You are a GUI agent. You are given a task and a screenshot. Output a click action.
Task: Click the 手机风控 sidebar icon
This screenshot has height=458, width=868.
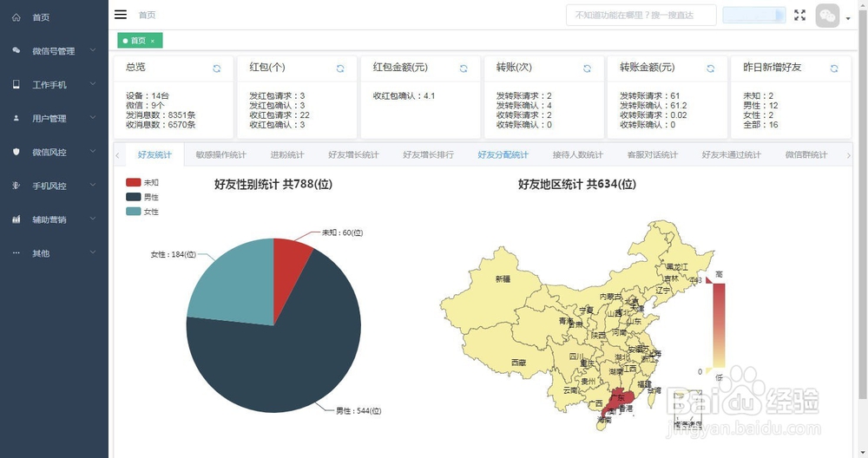(16, 186)
